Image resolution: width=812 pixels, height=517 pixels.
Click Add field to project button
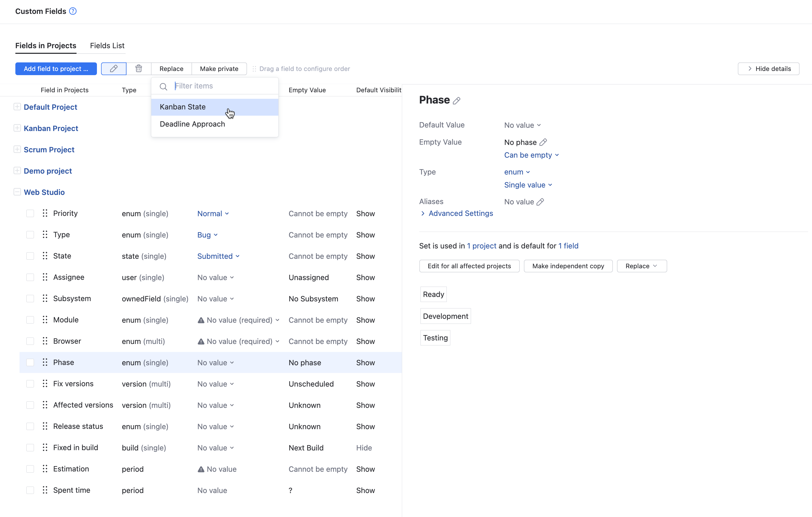56,69
